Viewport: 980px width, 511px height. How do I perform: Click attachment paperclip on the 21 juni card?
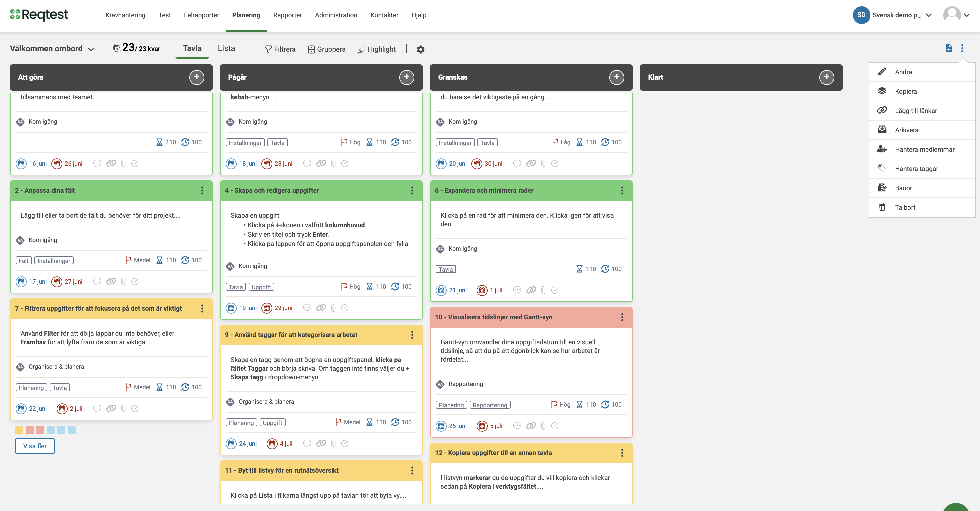543,290
